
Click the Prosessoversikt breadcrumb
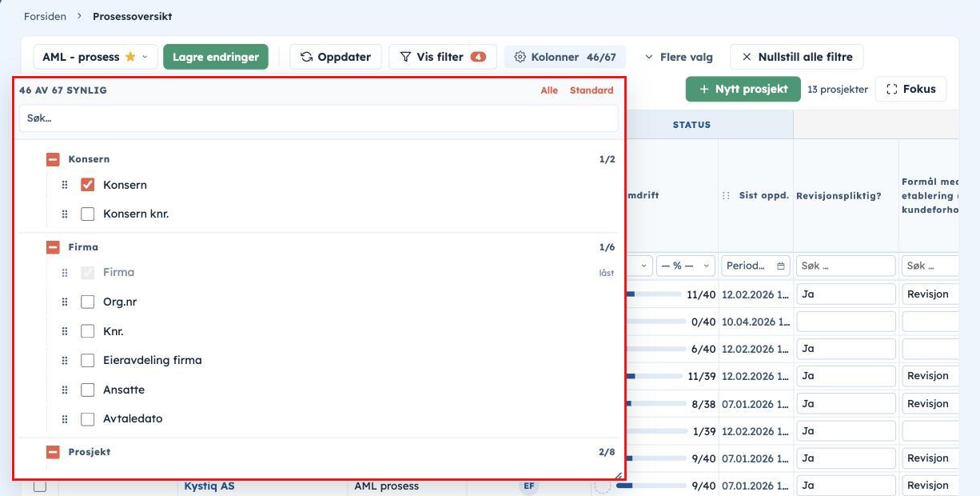(132, 16)
